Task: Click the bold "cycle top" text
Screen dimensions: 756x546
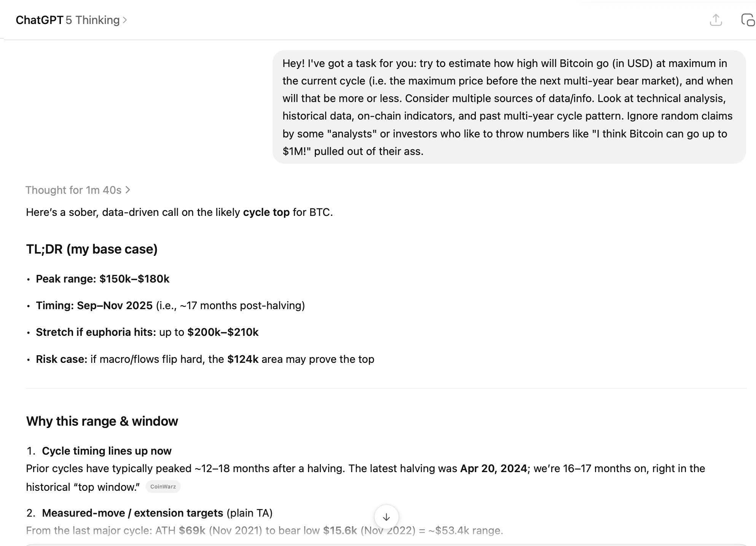Action: click(x=266, y=212)
